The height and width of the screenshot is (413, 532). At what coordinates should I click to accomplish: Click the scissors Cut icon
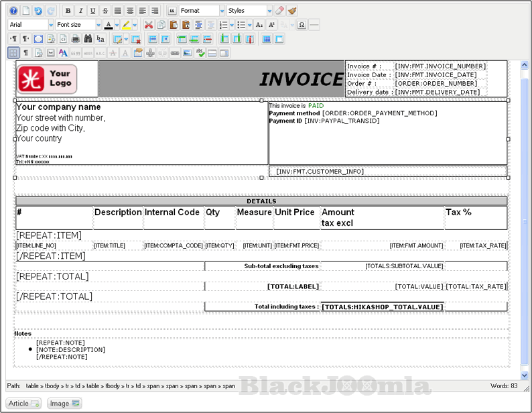[149, 25]
